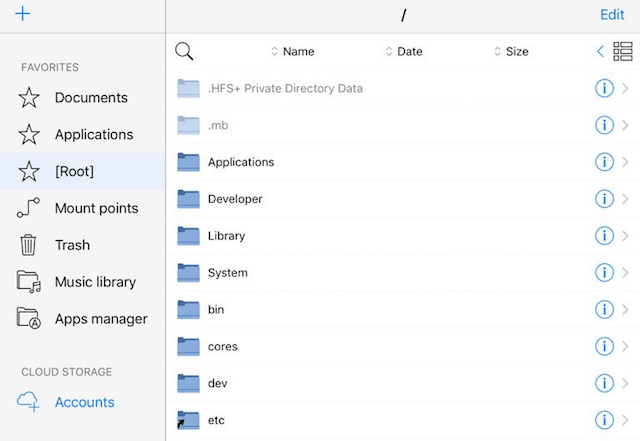640x441 pixels.
Task: Collapse panel with blue back chevron
Action: tap(600, 51)
